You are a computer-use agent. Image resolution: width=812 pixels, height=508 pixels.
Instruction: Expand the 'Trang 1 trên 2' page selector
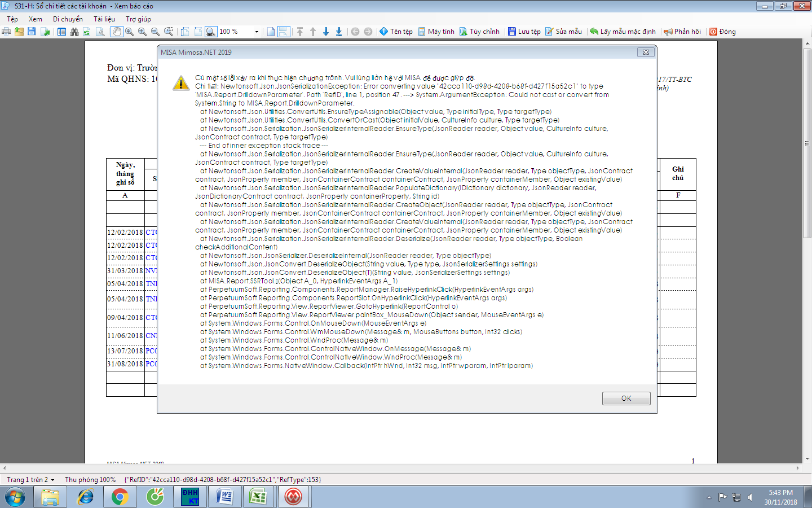point(52,480)
